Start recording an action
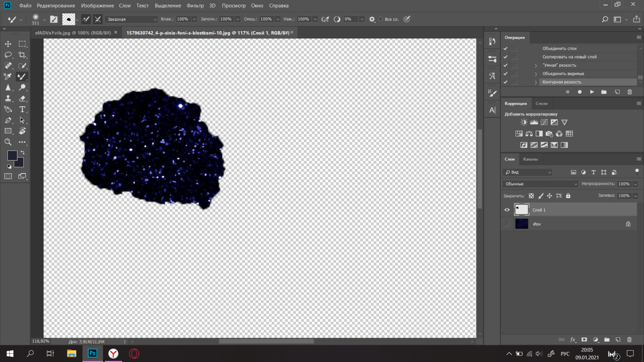 [x=580, y=92]
